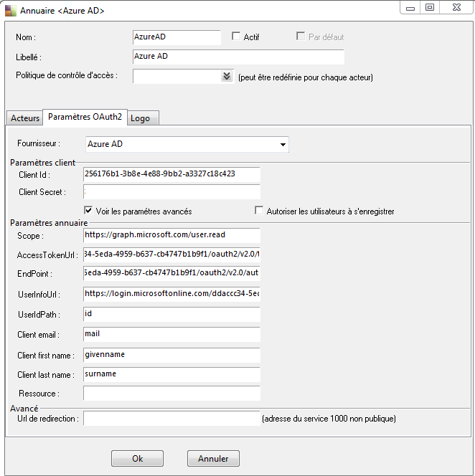Click the Client Id text box
475x476 pixels.
click(171, 174)
